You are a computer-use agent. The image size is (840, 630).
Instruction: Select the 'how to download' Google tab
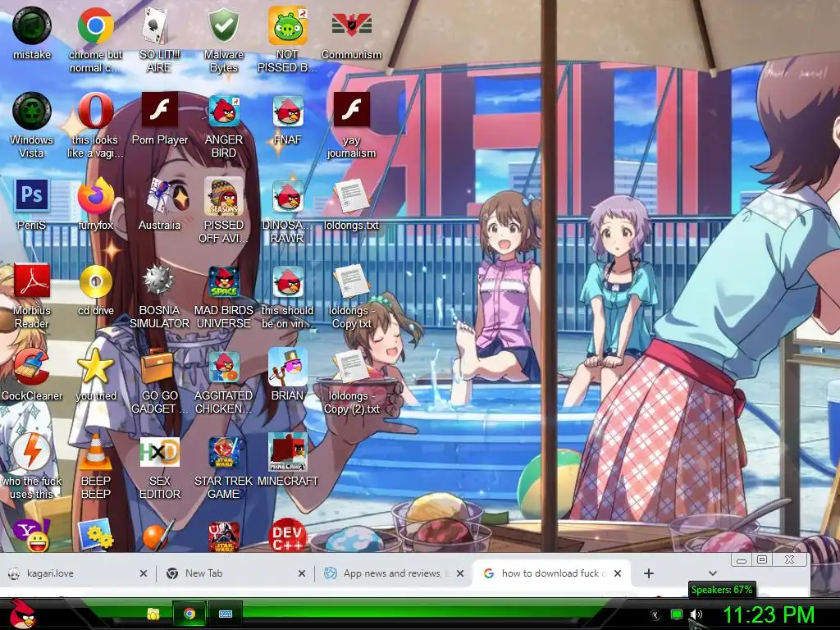coord(552,573)
